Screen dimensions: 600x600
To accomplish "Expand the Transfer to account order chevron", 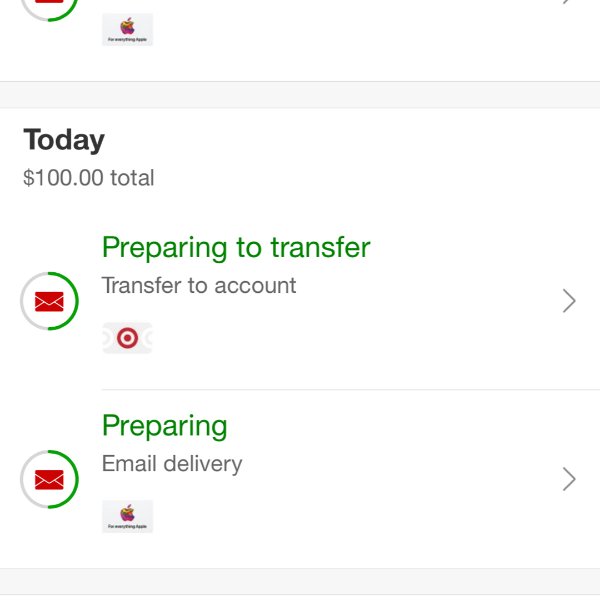I will pyautogui.click(x=569, y=301).
